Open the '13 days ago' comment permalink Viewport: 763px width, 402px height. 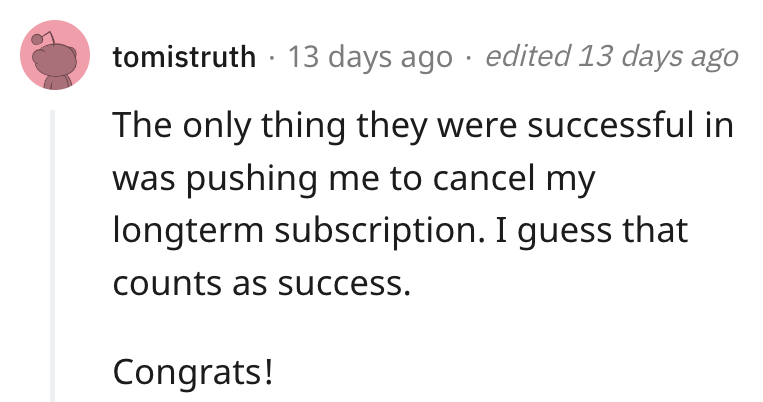(x=370, y=57)
